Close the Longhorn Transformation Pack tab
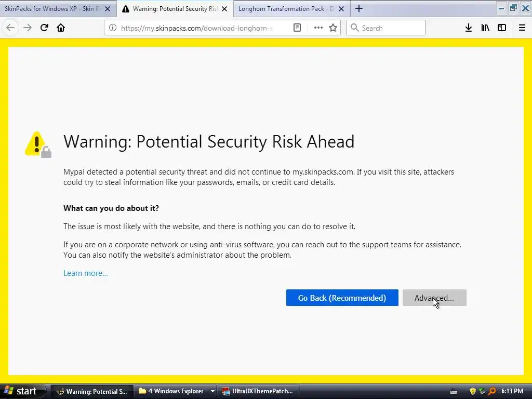 coord(342,9)
